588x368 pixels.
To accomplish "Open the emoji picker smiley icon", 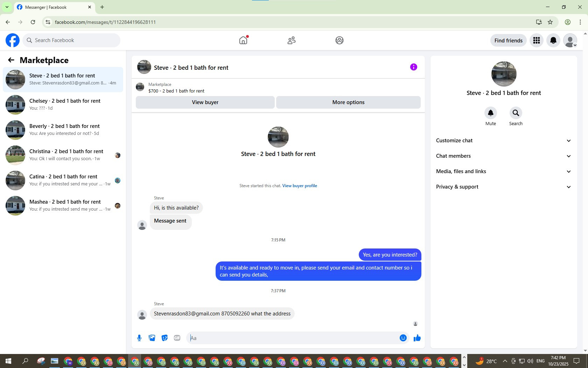I will pos(403,338).
